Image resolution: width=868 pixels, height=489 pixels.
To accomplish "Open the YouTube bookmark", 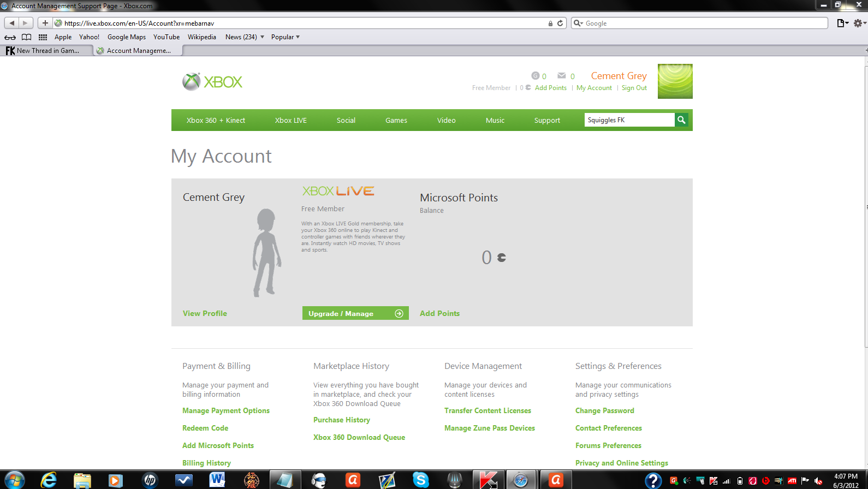I will click(x=167, y=37).
